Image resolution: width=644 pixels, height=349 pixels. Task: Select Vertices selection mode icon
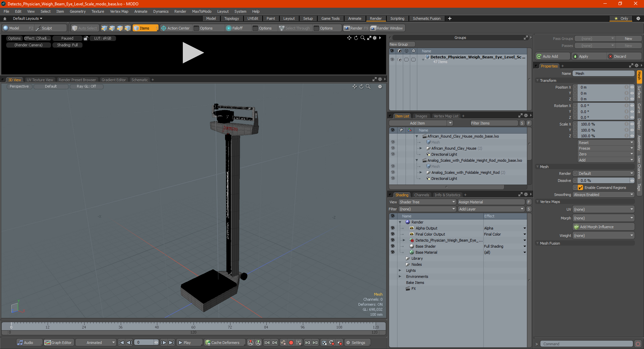104,28
